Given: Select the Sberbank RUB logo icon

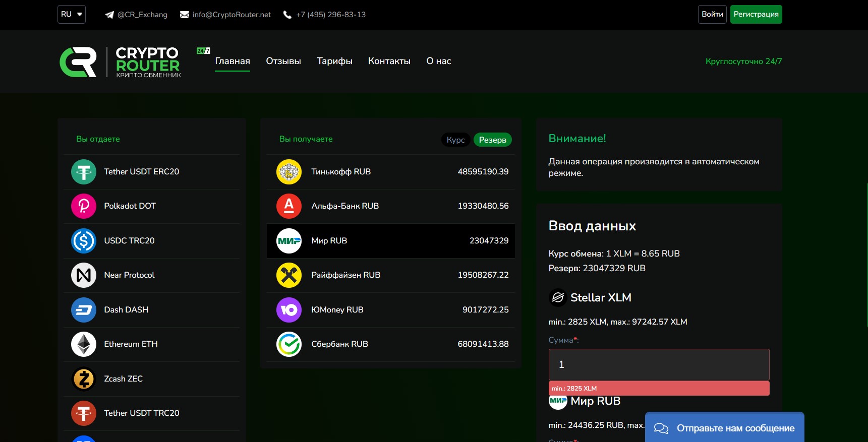Looking at the screenshot, I should (289, 344).
